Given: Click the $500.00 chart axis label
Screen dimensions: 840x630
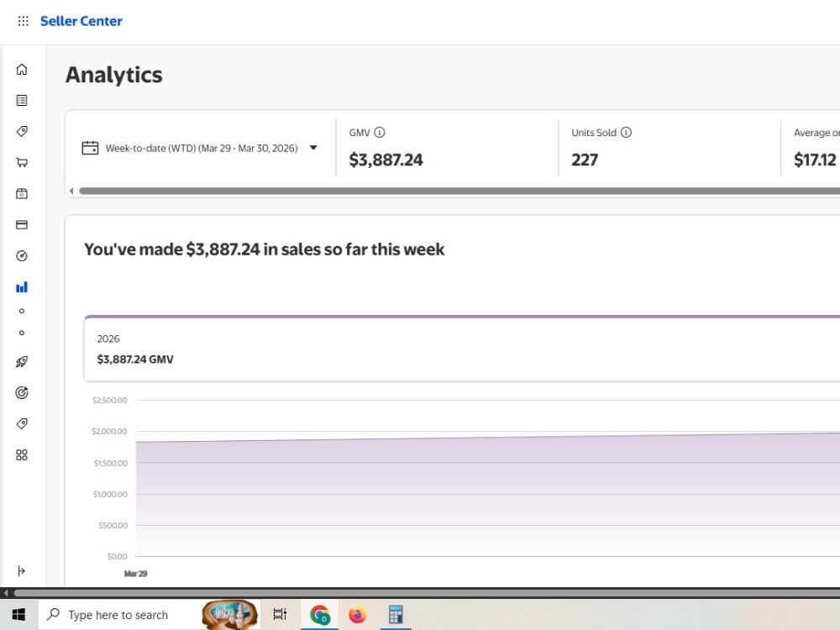Looking at the screenshot, I should coord(113,525).
